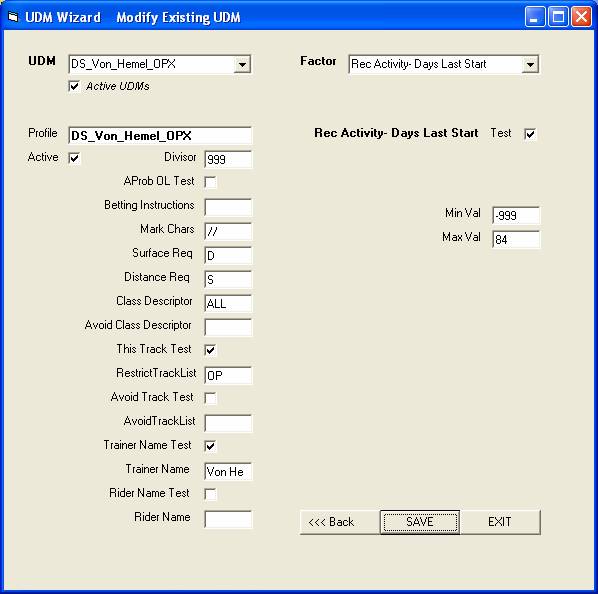Go back with the <<< Back button

point(340,522)
